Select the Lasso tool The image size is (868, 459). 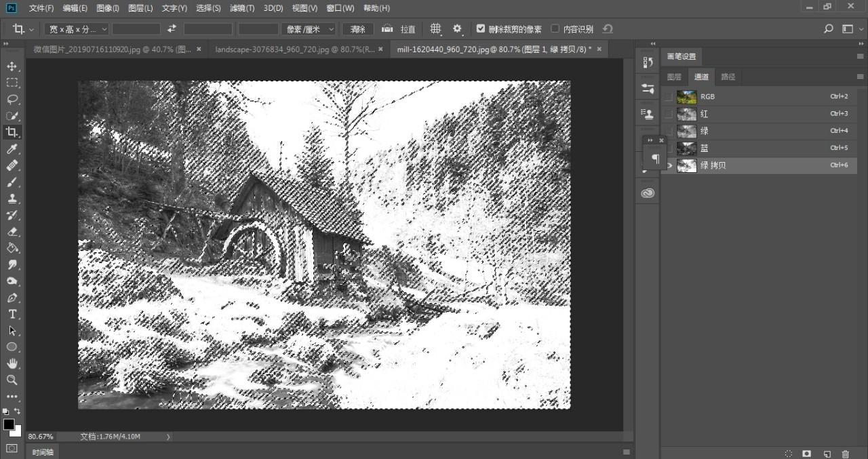point(12,99)
